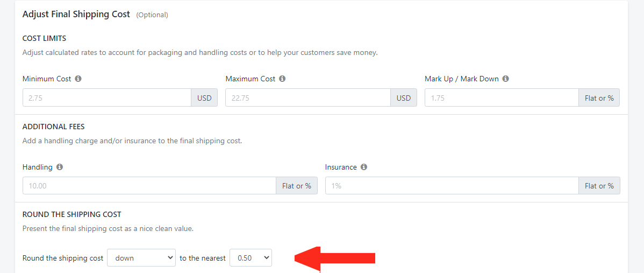
Task: Show the Mark Up / Mark Down info tooltip
Action: click(x=506, y=79)
